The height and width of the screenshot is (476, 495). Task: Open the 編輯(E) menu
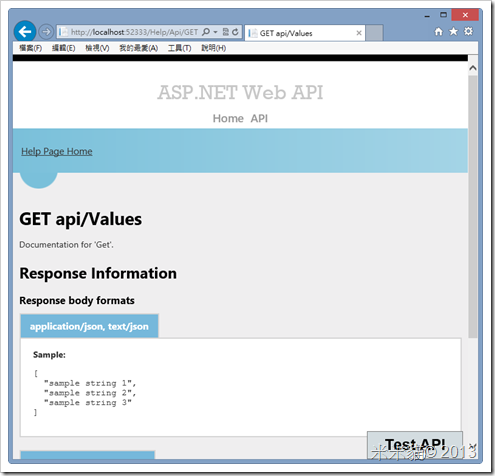pyautogui.click(x=63, y=48)
